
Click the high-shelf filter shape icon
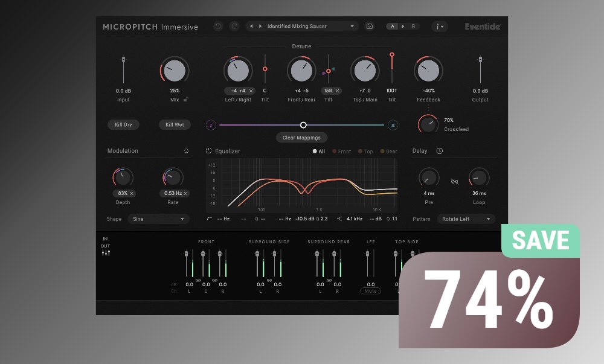339,219
